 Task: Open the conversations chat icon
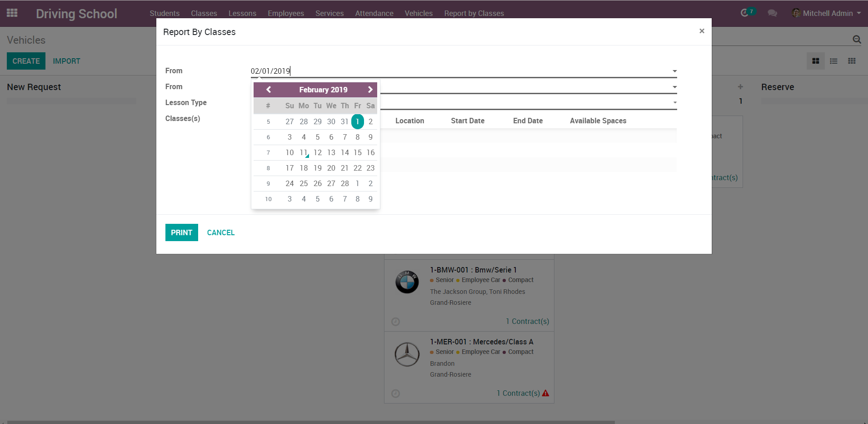(x=772, y=13)
